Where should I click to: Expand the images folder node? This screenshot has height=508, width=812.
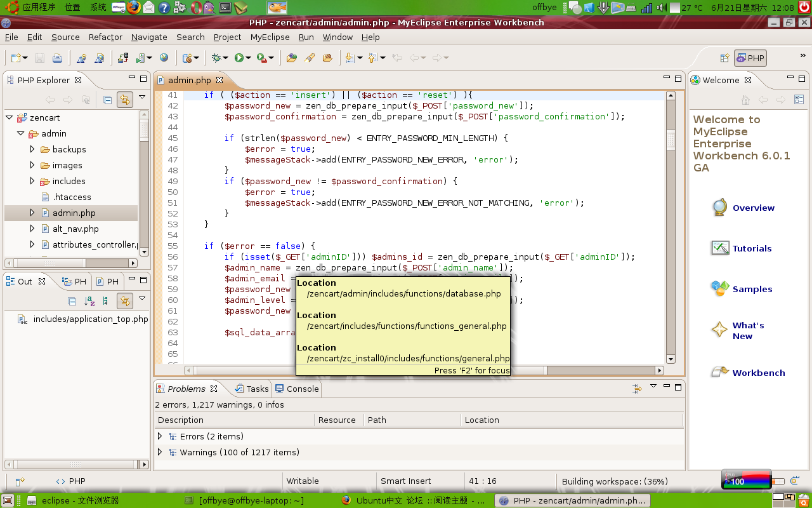pyautogui.click(x=32, y=165)
